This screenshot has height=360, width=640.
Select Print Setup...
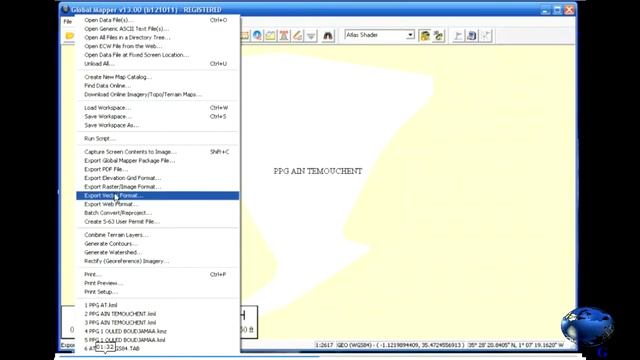pos(158,292)
